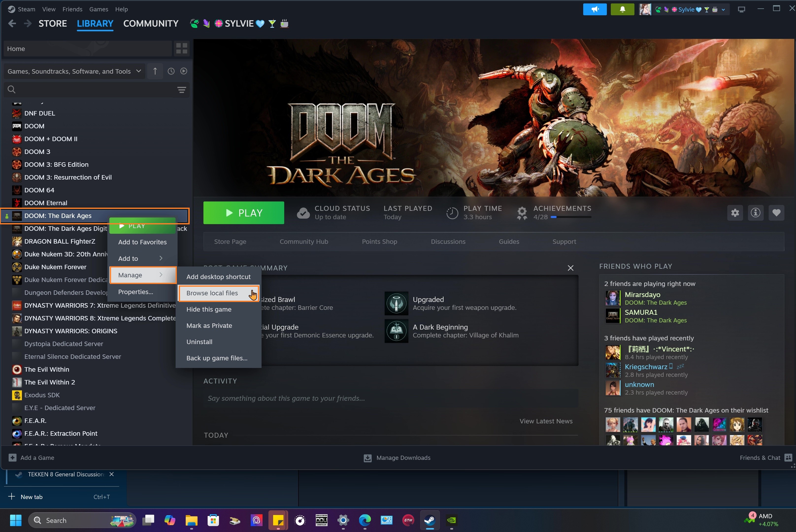The image size is (796, 532).
Task: Open the COMMUNITY tab
Action: coord(151,24)
